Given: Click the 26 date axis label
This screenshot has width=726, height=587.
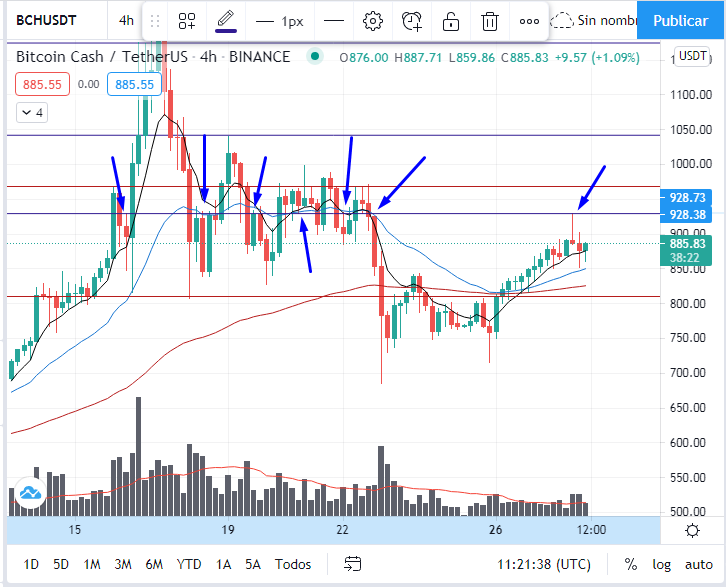Looking at the screenshot, I should [x=495, y=529].
